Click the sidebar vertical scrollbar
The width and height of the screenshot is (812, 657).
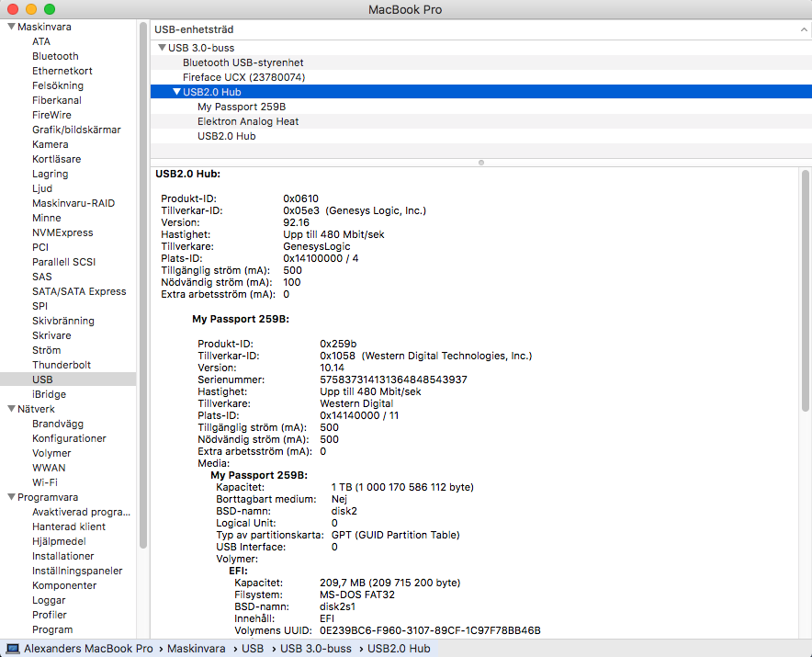[143, 285]
